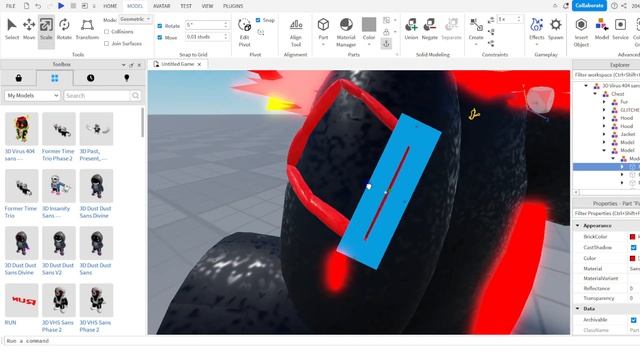Click the Create constraint tool
Image resolution: width=640 pixels, height=360 pixels.
[x=476, y=29]
